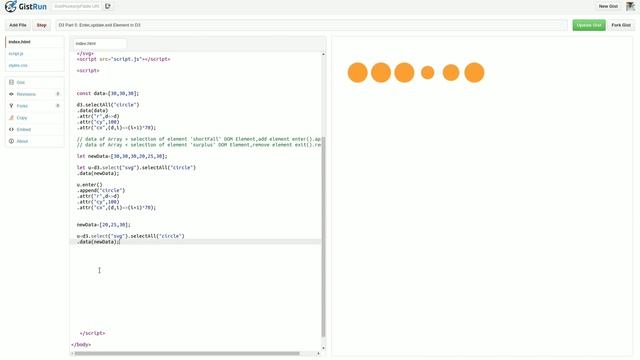Click the load URL go icon
Image resolution: width=640 pixels, height=360 pixels.
click(x=108, y=7)
